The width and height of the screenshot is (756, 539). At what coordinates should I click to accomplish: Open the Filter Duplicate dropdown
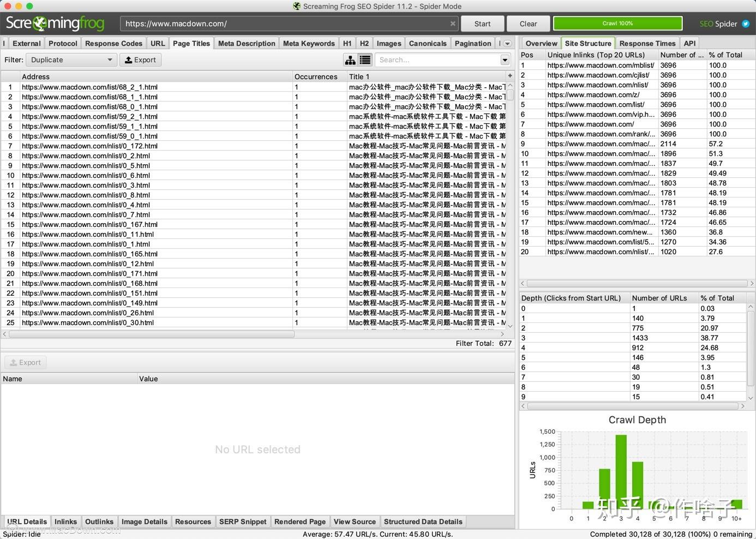[x=71, y=60]
